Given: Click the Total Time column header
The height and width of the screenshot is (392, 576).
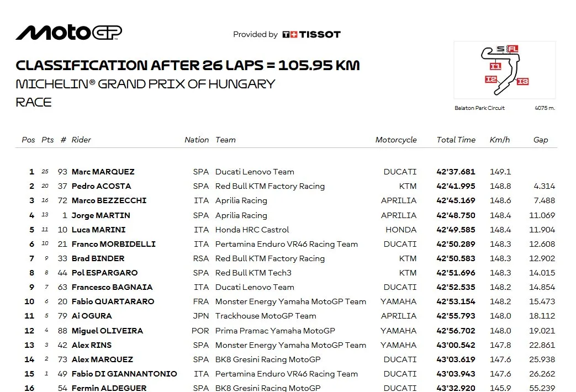Looking at the screenshot, I should point(456,140).
